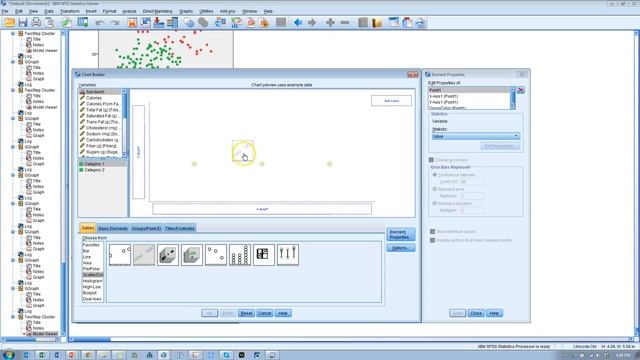Choose the Simple Scatter gallery thumbnail
Image resolution: width=640 pixels, height=360 pixels.
tap(120, 255)
